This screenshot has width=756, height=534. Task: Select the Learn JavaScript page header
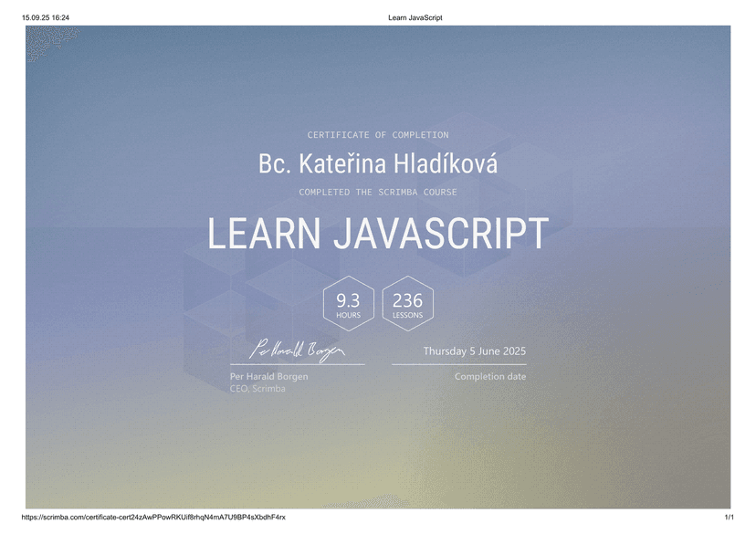tap(415, 16)
